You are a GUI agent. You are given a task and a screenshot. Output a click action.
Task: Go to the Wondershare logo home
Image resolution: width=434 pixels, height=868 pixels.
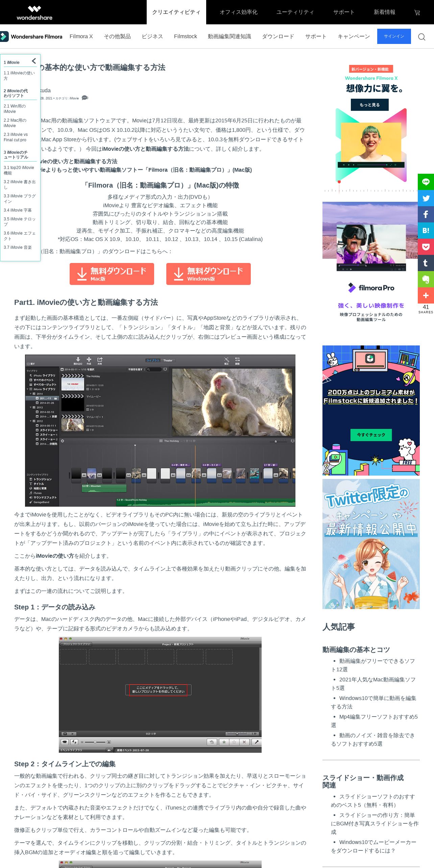coord(34,13)
